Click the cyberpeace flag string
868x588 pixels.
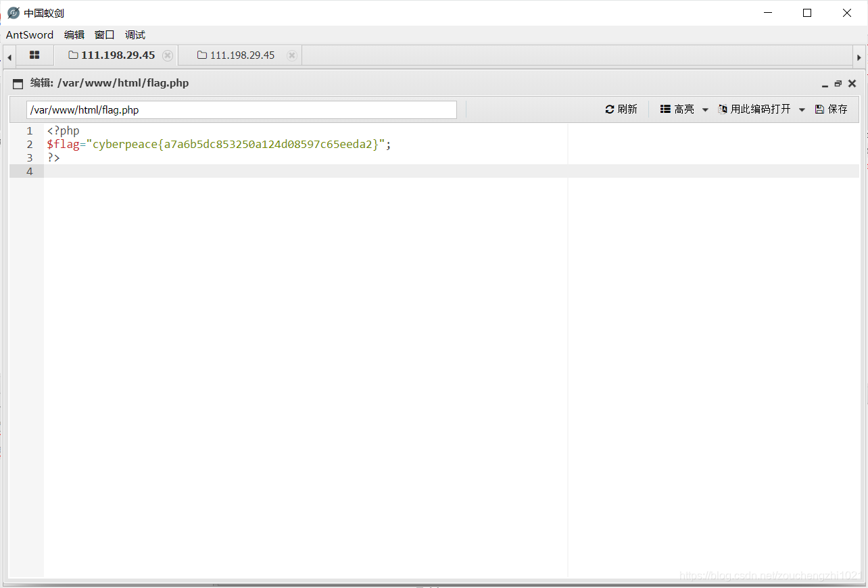coord(235,145)
